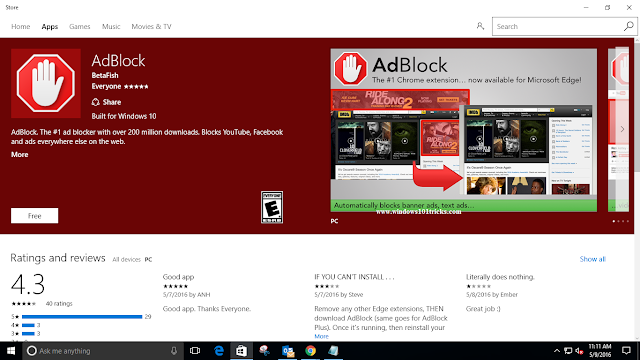640x360 pixels.
Task: Switch to the Apps tab
Action: point(50,27)
